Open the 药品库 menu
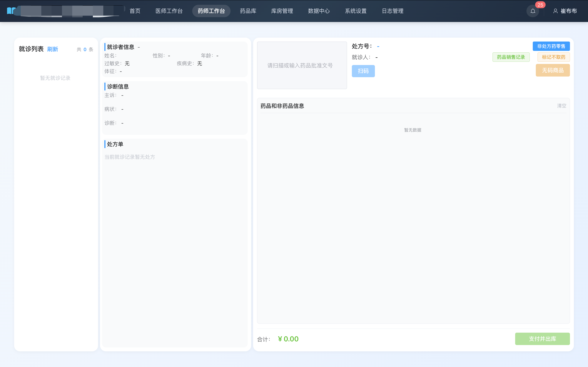 click(x=248, y=11)
